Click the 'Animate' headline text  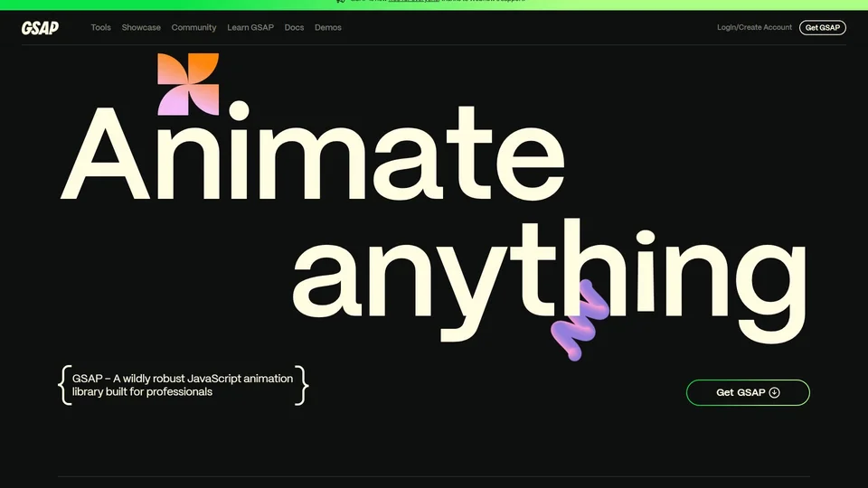(x=313, y=151)
